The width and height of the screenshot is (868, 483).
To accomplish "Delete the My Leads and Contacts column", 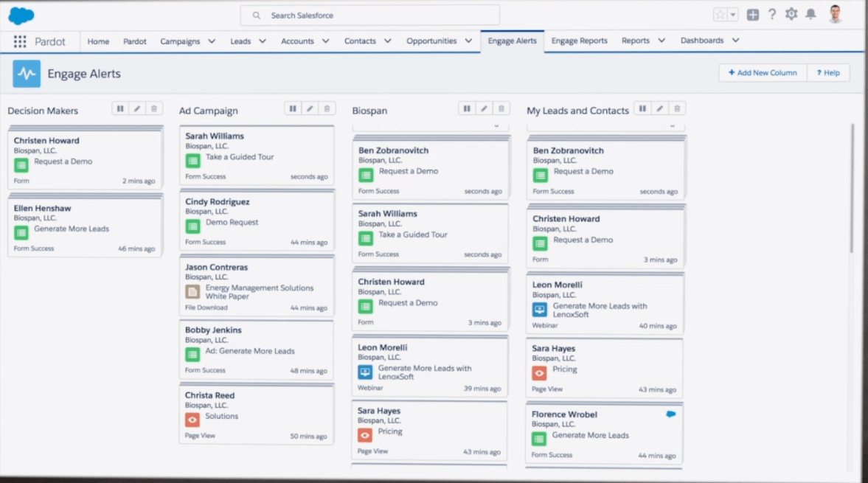I will [x=677, y=108].
